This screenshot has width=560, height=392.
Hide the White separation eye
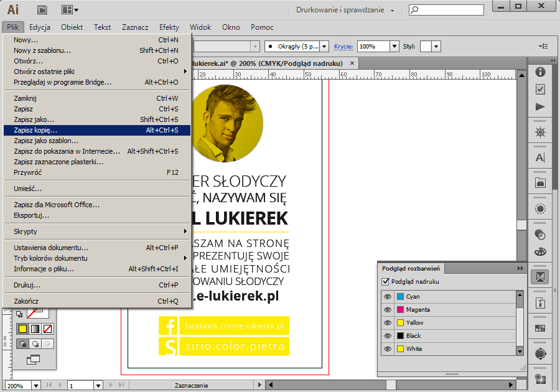388,349
